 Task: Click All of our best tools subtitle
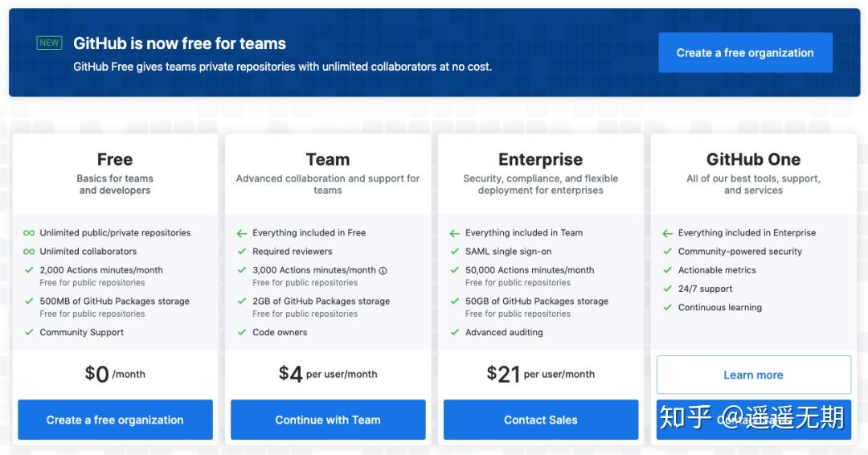[x=753, y=184]
